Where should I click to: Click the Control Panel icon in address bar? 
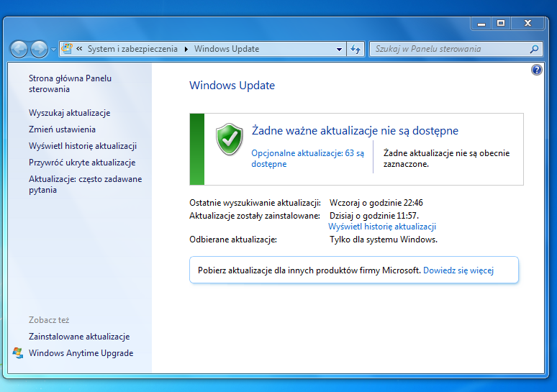click(67, 49)
